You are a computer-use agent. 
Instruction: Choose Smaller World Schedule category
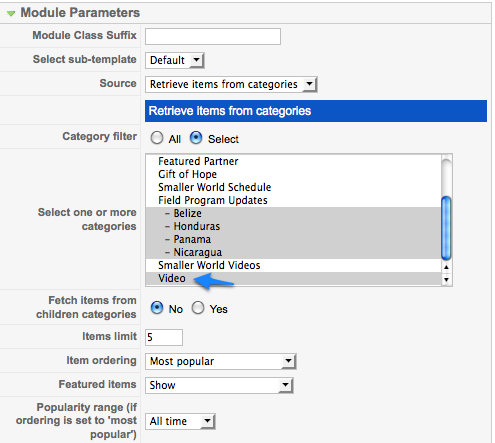(214, 187)
